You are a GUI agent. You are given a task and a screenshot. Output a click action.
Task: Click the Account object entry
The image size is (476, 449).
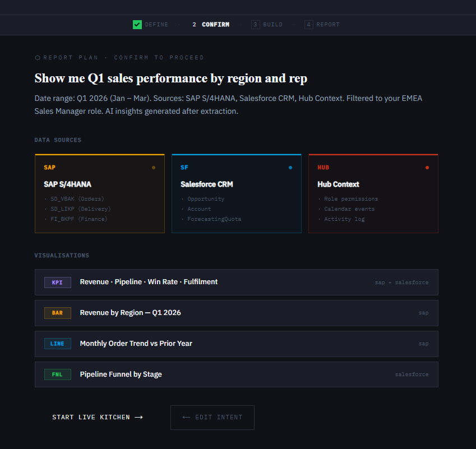(199, 209)
